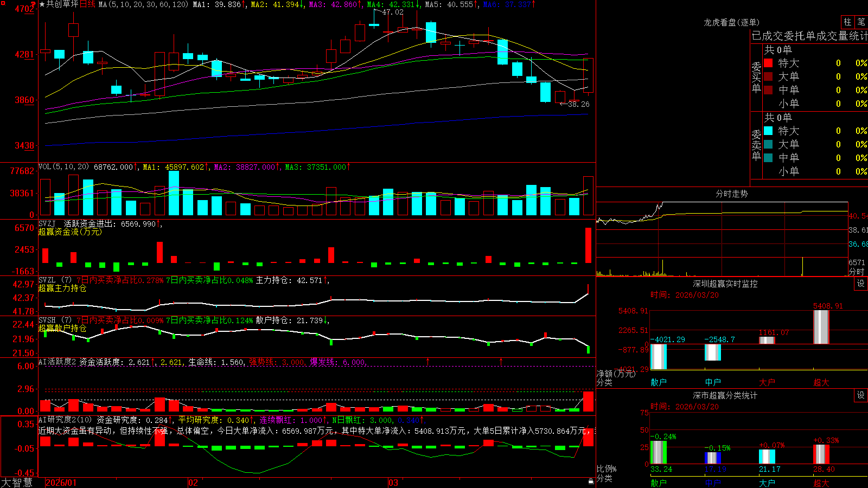
Task: Click the small lock icon on the time axis
Action: tap(591, 481)
